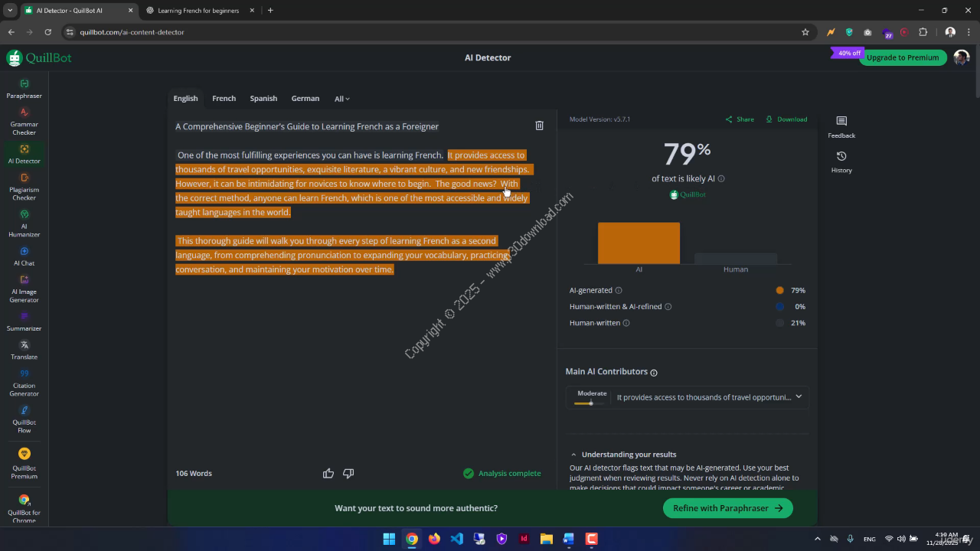
Task: Collapse the Understanding your results section
Action: coord(573,455)
